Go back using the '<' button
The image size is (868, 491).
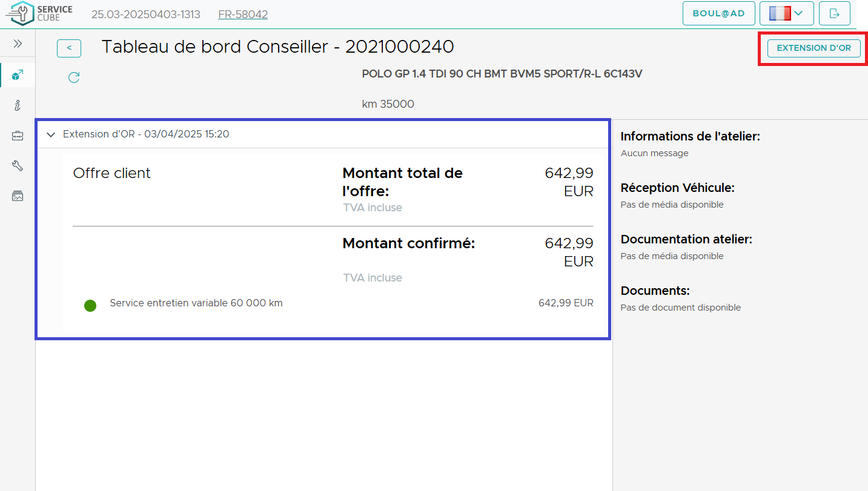pyautogui.click(x=69, y=48)
